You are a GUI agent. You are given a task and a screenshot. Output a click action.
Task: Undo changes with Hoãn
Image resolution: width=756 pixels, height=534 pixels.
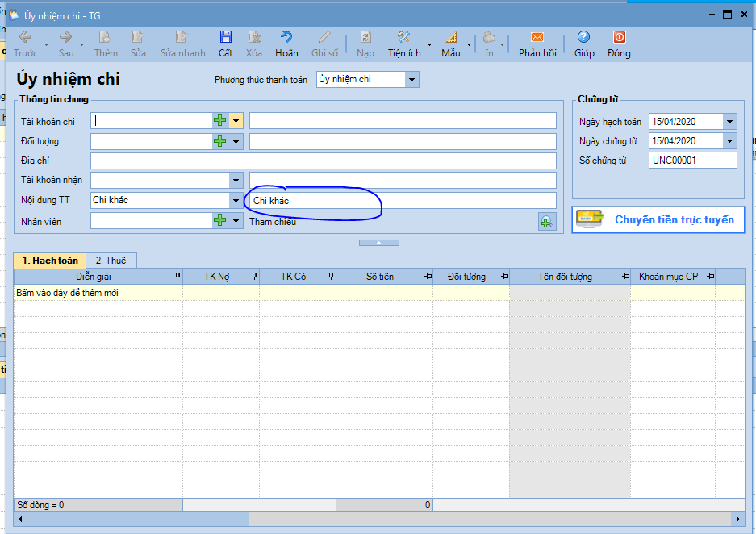(x=286, y=44)
